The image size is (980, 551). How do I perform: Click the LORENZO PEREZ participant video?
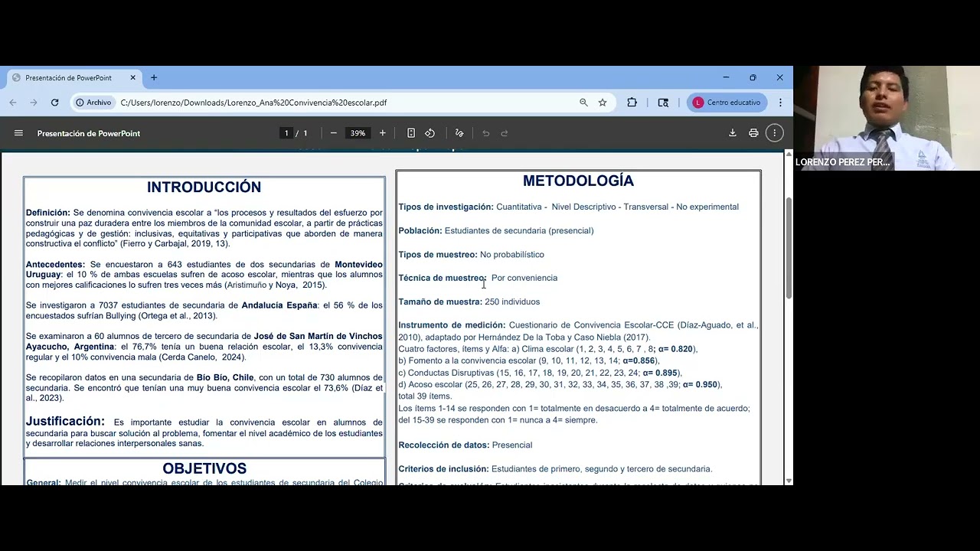coord(887,118)
